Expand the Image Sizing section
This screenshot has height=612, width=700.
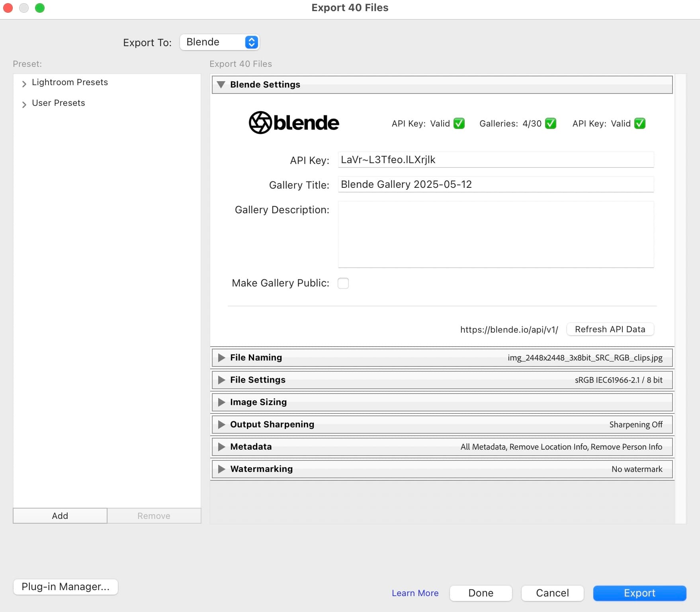point(221,402)
